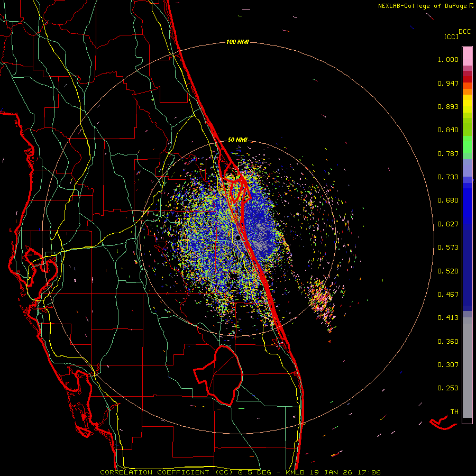This screenshot has height=476, width=476.
Task: Select the 1.000 value on the scale
Action: coord(448,59)
